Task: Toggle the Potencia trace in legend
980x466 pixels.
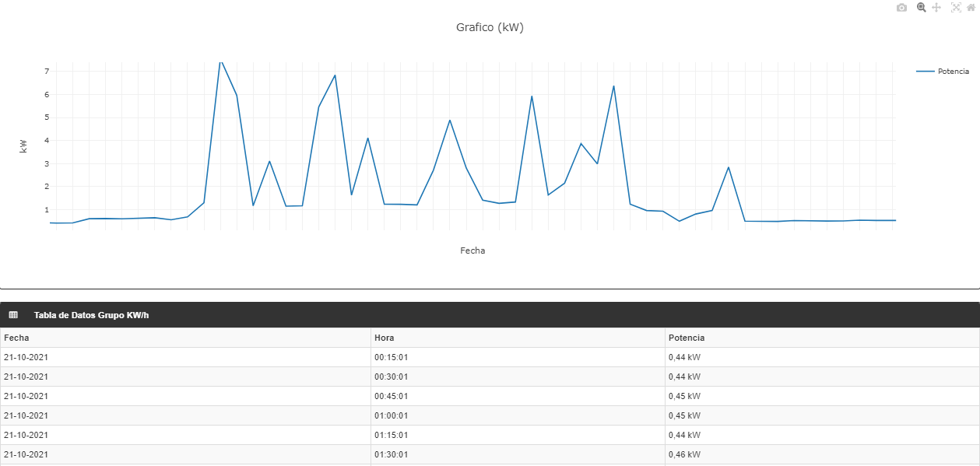Action: (x=953, y=72)
